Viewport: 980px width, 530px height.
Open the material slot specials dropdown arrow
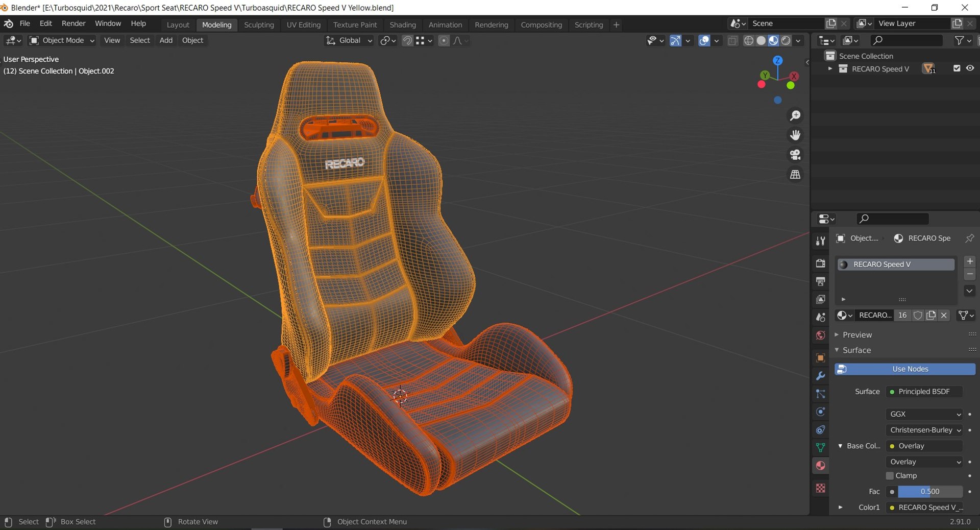tap(970, 291)
